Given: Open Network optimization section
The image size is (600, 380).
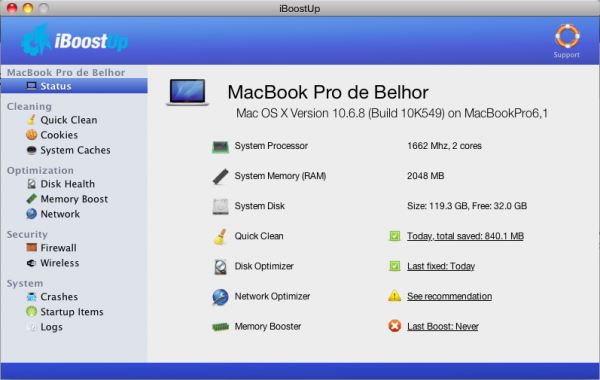Looking at the screenshot, I should [x=60, y=214].
